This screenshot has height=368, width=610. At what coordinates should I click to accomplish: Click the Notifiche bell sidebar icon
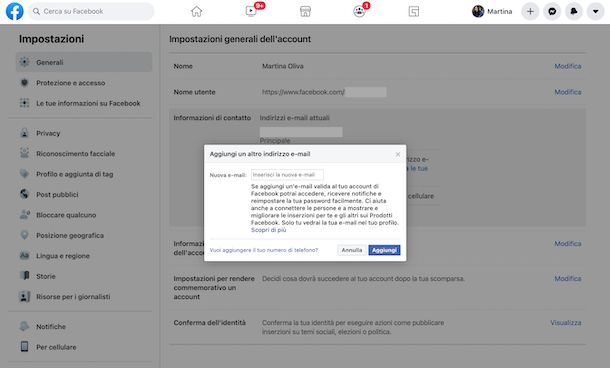[24, 326]
